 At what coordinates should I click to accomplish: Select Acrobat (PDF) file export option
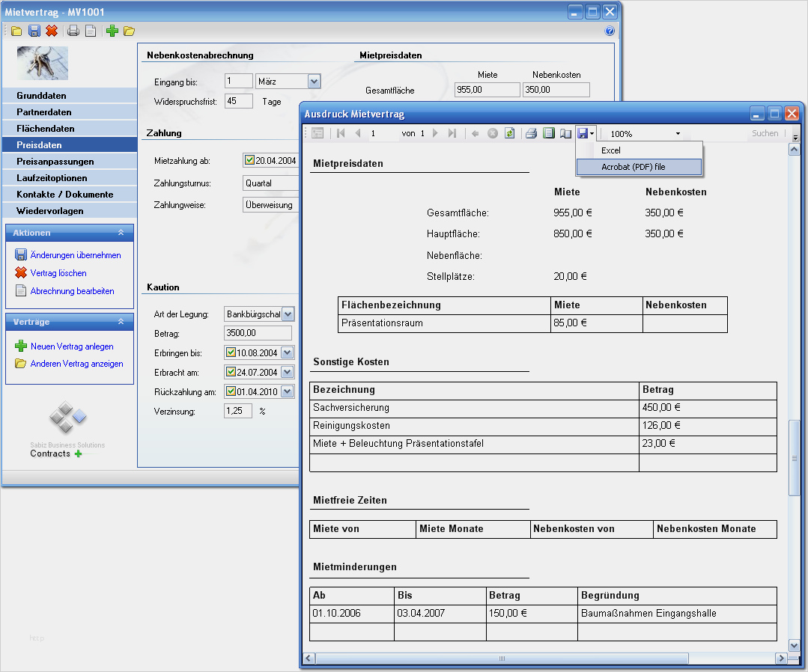click(633, 167)
